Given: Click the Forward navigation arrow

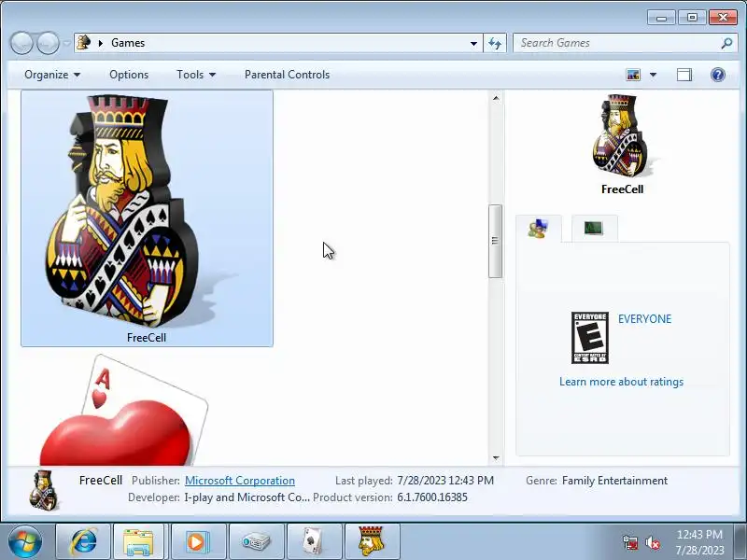Looking at the screenshot, I should [x=48, y=43].
